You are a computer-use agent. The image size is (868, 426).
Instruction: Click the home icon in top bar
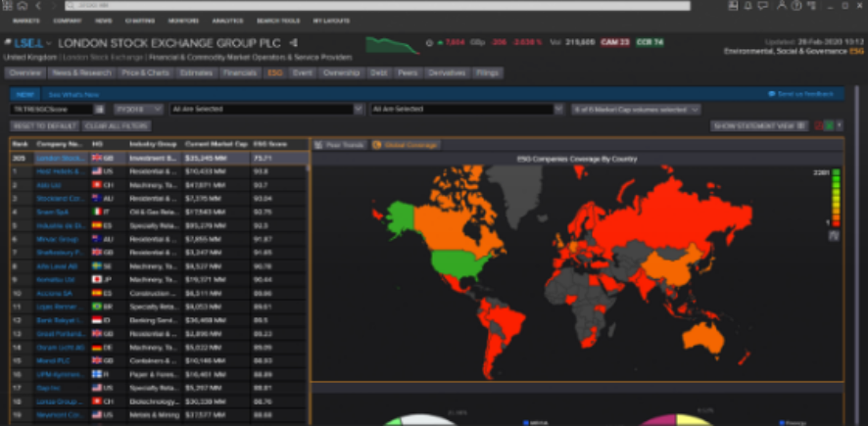tap(22, 6)
